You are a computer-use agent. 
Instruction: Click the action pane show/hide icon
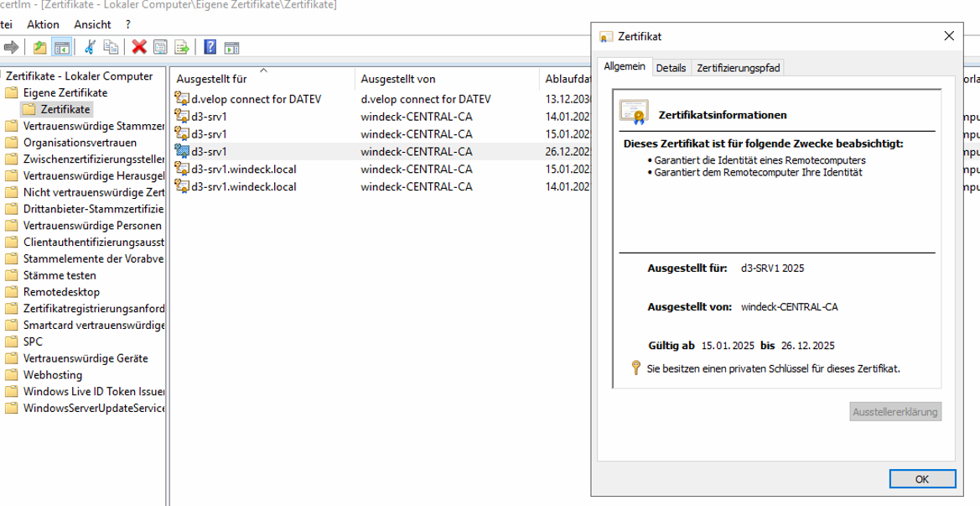click(x=231, y=47)
